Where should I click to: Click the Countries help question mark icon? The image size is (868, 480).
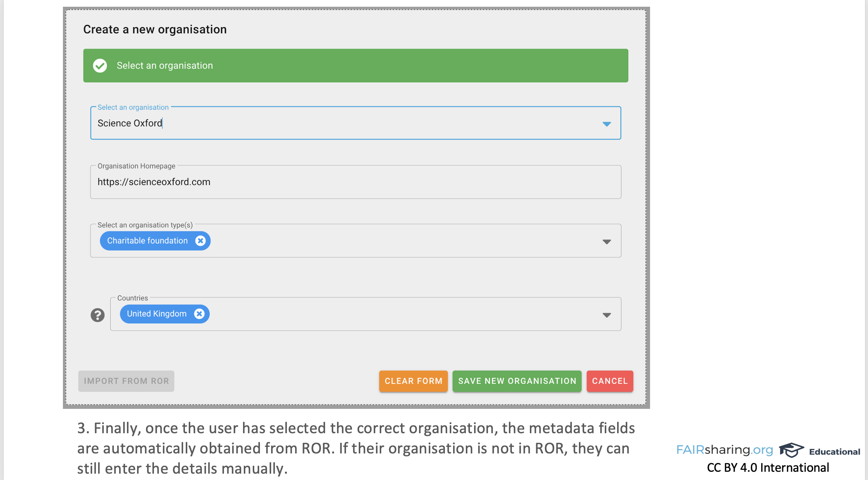click(x=97, y=315)
